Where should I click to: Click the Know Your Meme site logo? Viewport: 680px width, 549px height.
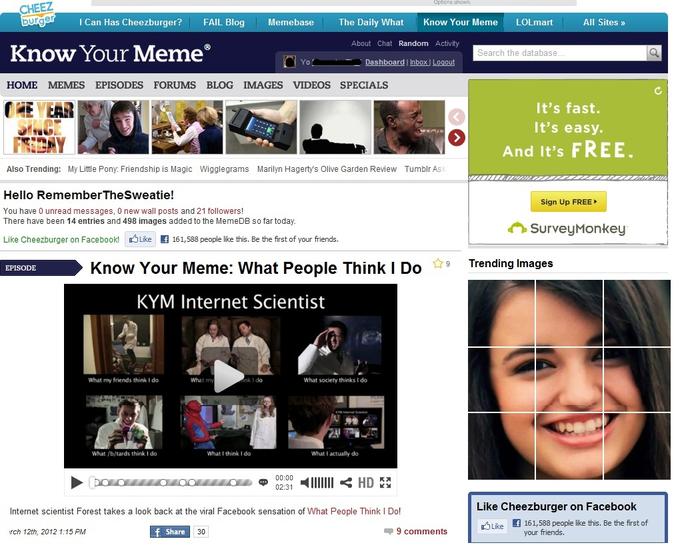(x=110, y=53)
